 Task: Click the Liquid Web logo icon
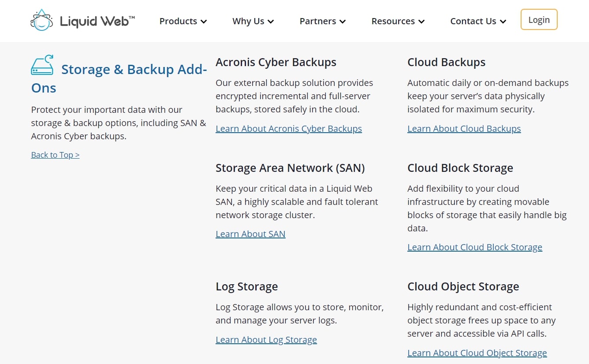point(42,20)
